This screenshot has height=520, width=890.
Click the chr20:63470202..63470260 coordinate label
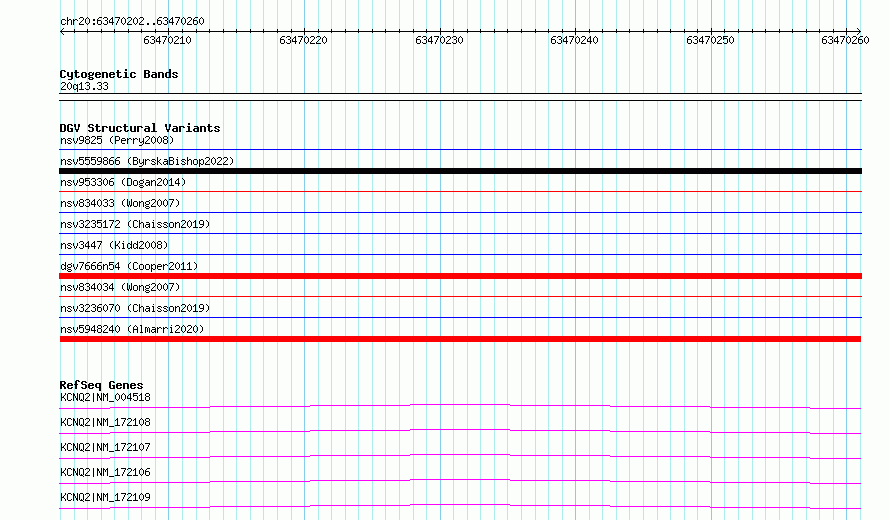pyautogui.click(x=132, y=21)
